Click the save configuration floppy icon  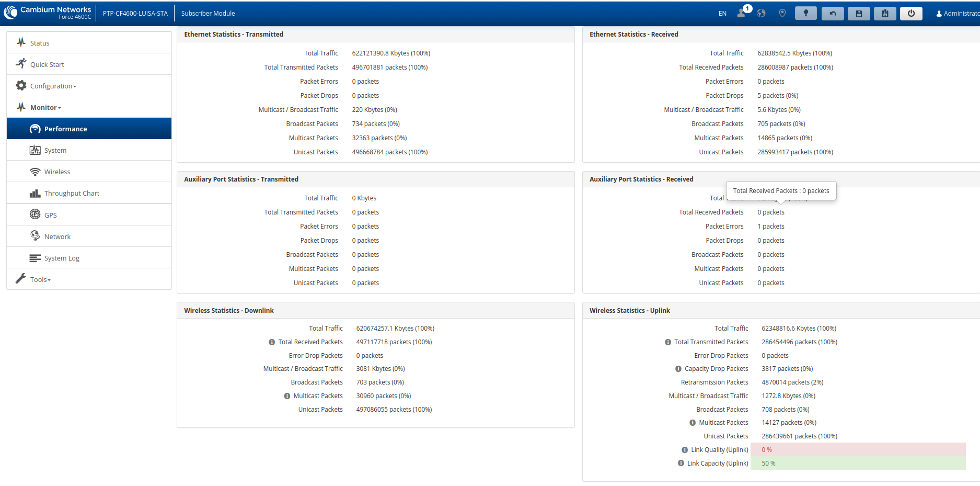pos(859,13)
